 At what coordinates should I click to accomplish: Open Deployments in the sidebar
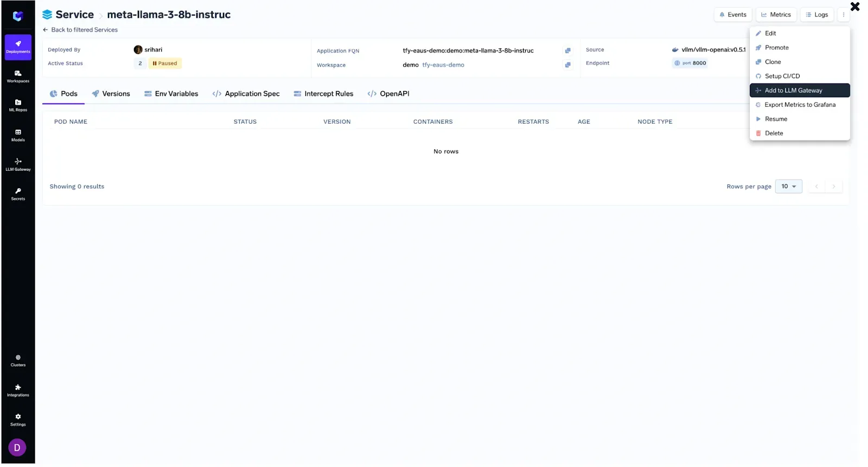[x=18, y=47]
